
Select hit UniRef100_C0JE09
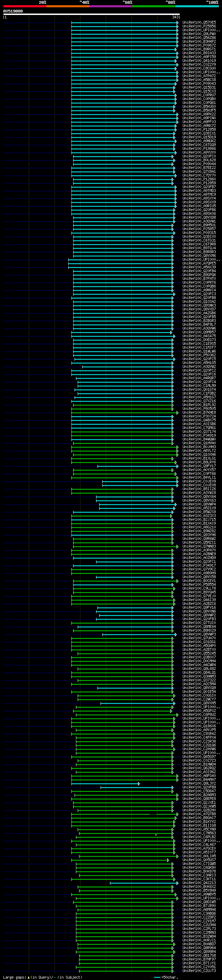point(199,481)
